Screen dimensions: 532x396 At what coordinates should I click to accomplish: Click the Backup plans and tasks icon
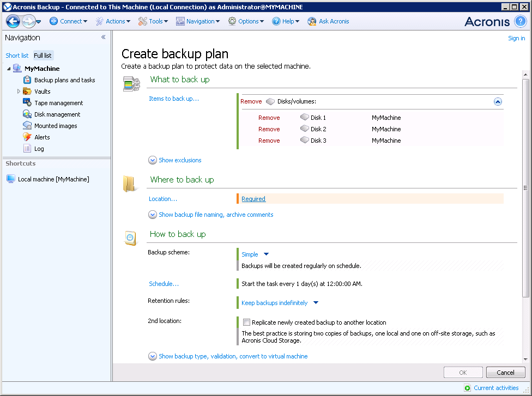pos(27,80)
